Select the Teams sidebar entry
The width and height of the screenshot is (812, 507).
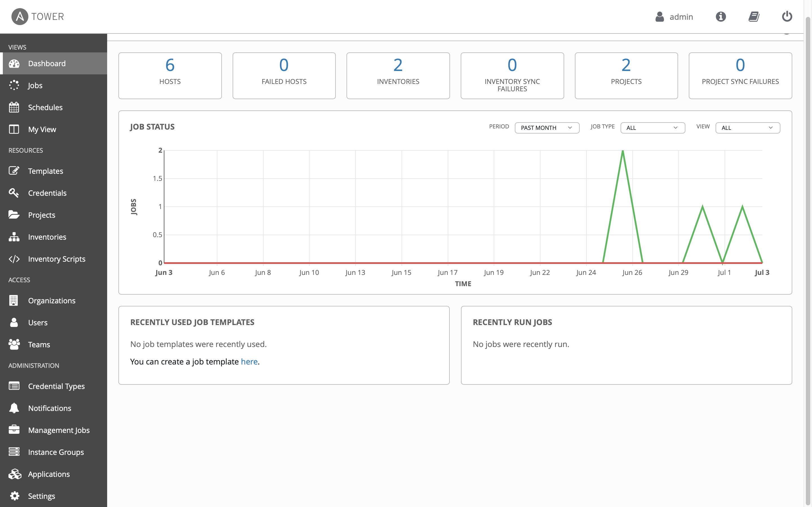coord(39,344)
